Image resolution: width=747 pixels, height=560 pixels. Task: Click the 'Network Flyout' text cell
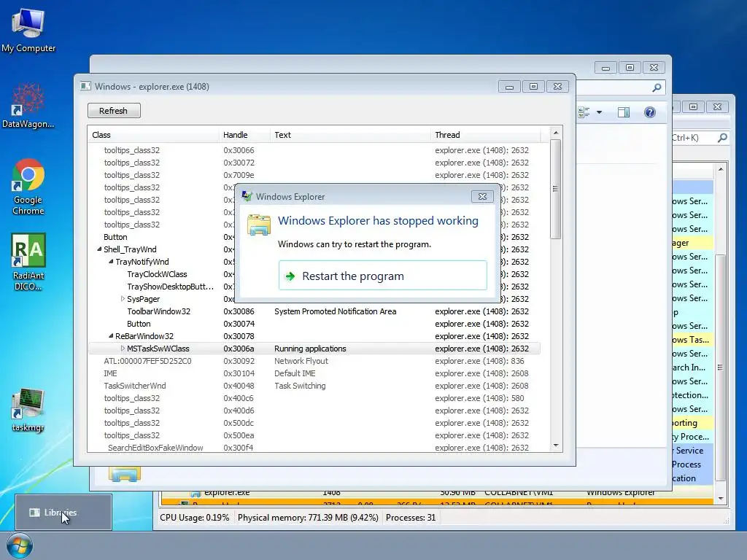pyautogui.click(x=301, y=360)
